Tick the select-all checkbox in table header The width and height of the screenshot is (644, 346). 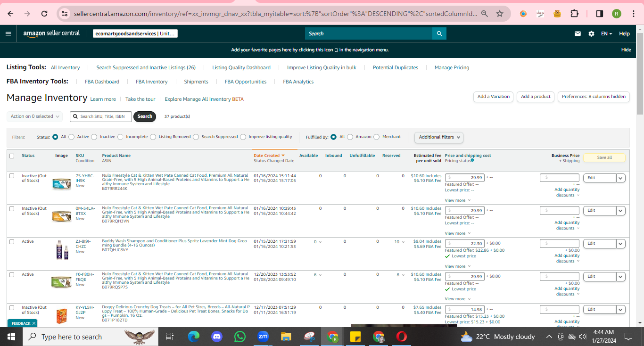coord(12,156)
